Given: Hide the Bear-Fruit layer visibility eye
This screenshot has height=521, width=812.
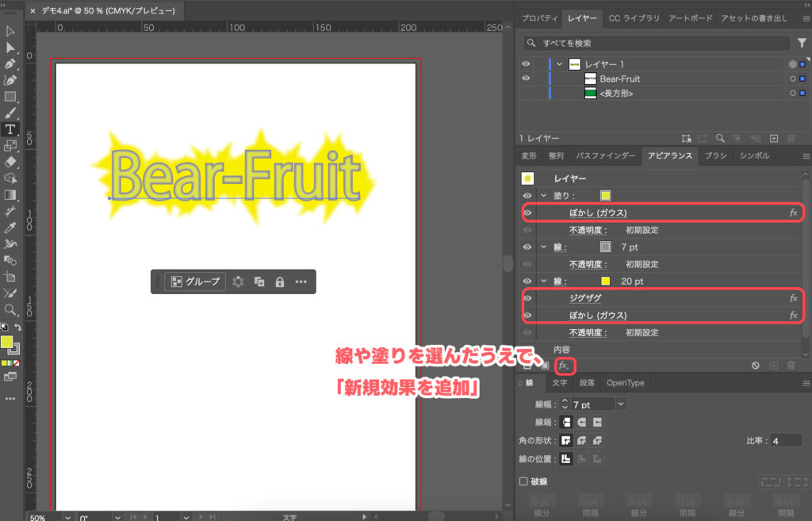Looking at the screenshot, I should pos(526,79).
